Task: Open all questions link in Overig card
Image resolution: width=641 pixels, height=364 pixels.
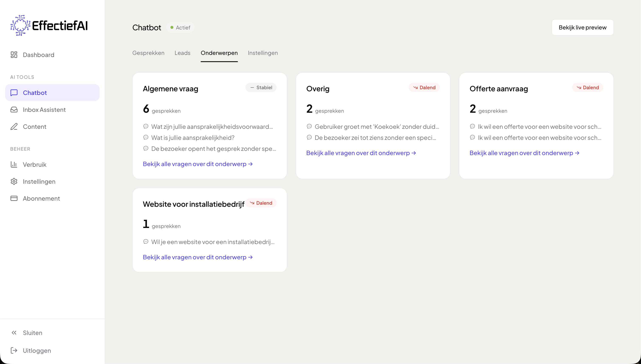Action: click(x=361, y=153)
